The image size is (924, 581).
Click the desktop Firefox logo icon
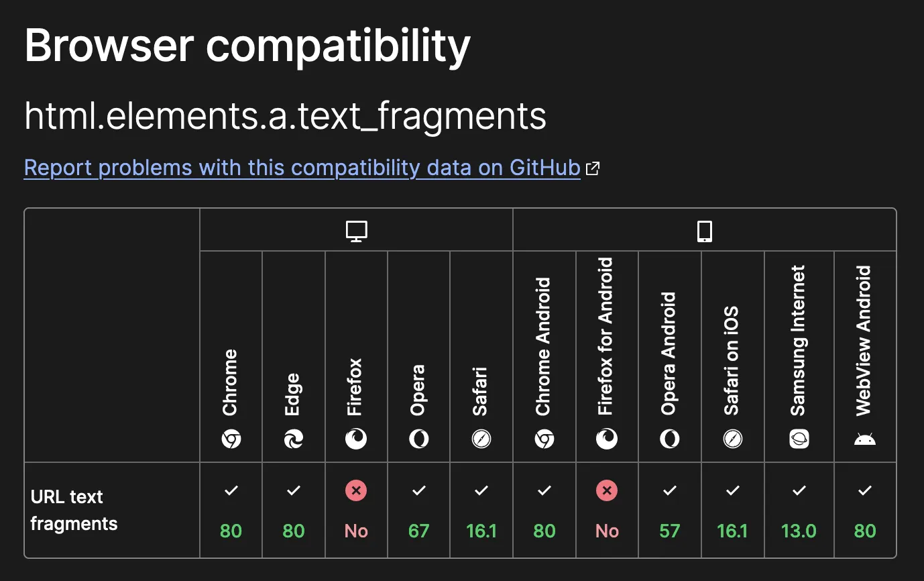356,439
